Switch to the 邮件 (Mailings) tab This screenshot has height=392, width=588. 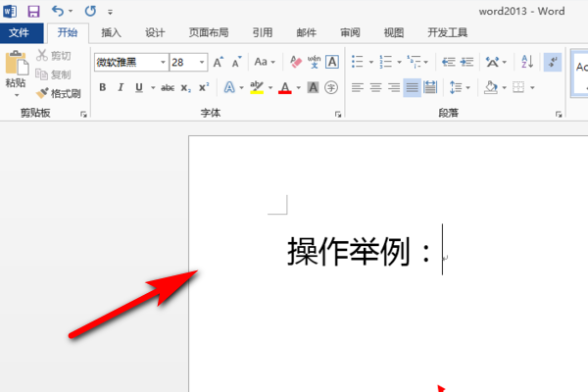coord(306,32)
